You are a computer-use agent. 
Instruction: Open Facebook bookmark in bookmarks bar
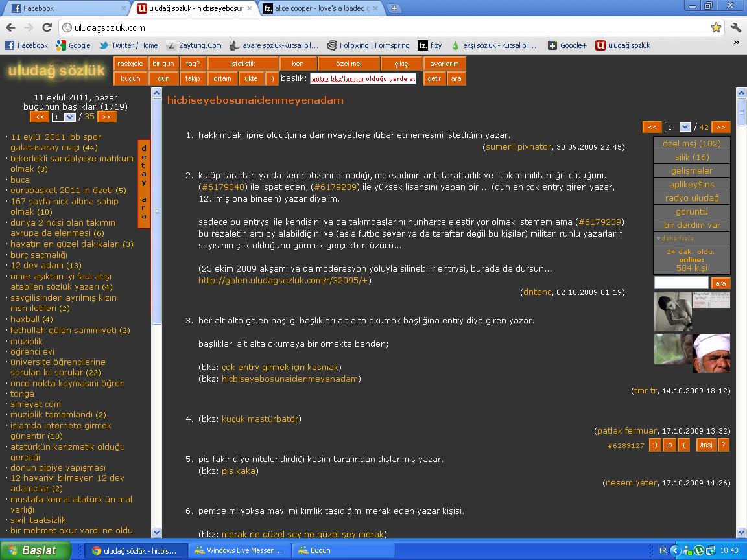(x=27, y=45)
